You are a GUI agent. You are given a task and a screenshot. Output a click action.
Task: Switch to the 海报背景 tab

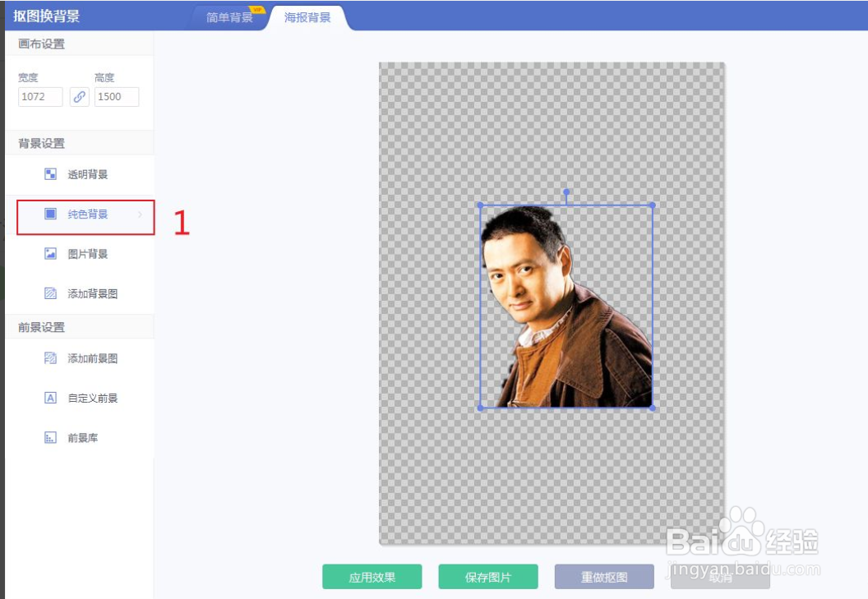coord(307,18)
